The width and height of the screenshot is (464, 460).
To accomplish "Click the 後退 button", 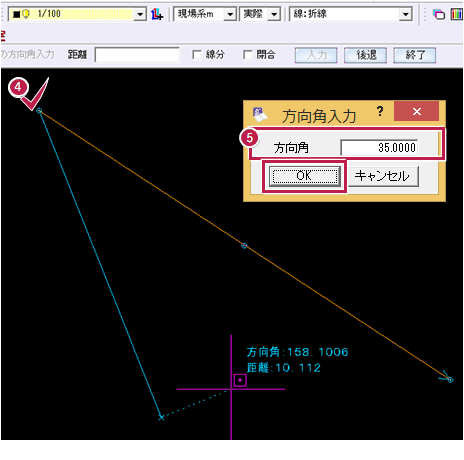I will point(365,55).
